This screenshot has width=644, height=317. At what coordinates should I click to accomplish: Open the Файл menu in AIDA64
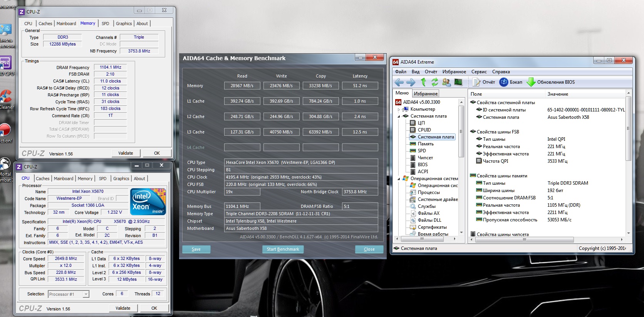(x=401, y=72)
